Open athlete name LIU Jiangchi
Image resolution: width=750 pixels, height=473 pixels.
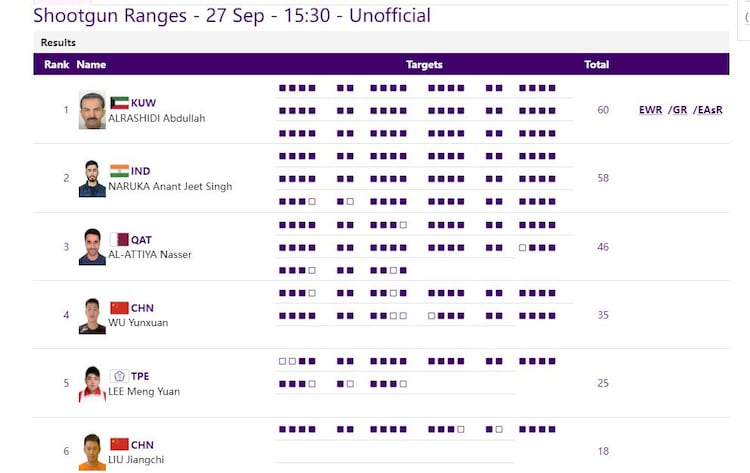coord(136,459)
